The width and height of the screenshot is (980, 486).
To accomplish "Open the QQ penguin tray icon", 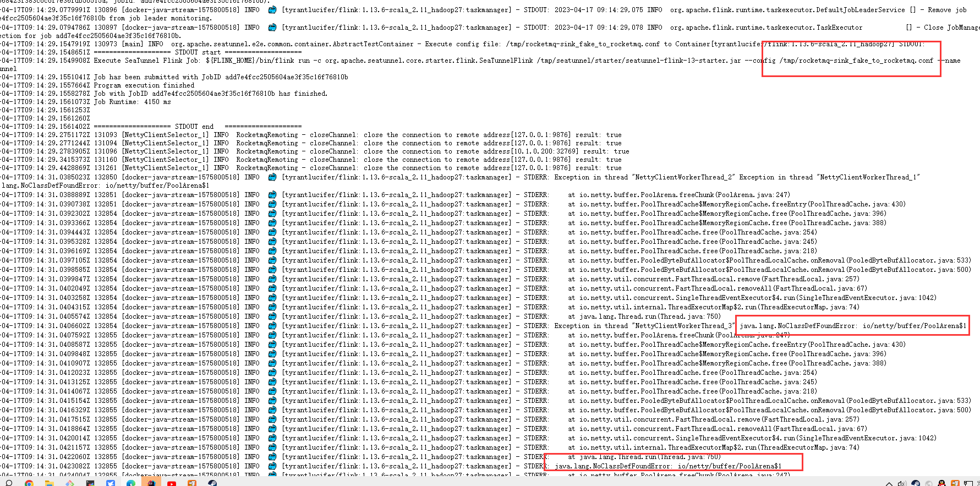I will [941, 483].
